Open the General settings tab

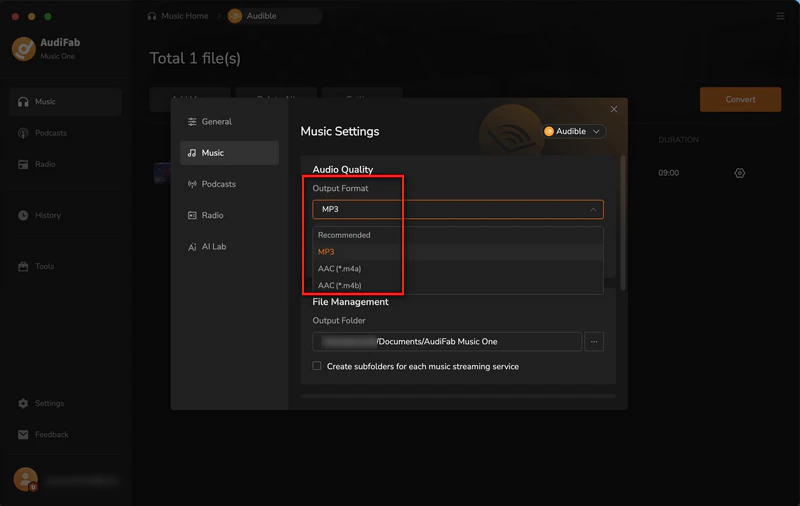point(229,121)
